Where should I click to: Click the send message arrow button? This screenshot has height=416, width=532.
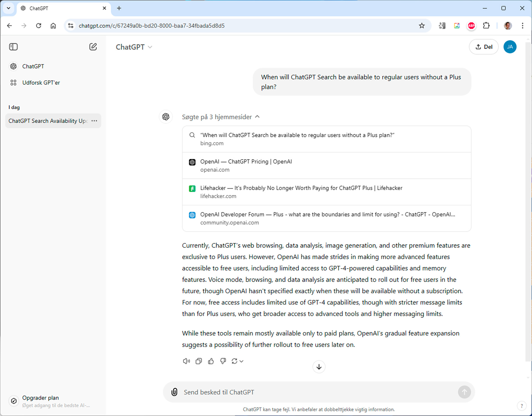[464, 392]
